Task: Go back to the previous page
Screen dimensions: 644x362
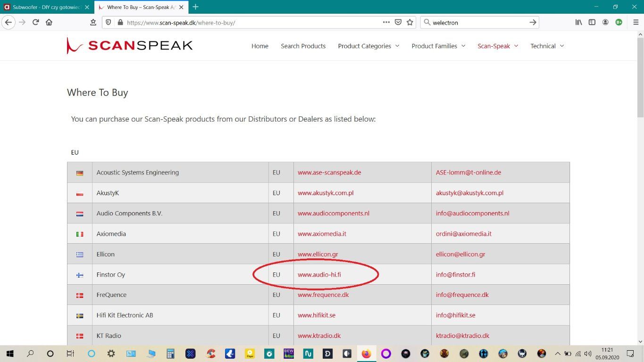Action: pyautogui.click(x=8, y=22)
